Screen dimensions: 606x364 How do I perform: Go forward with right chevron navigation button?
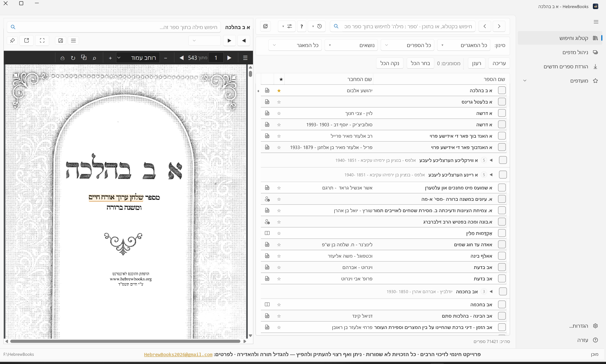499,26
